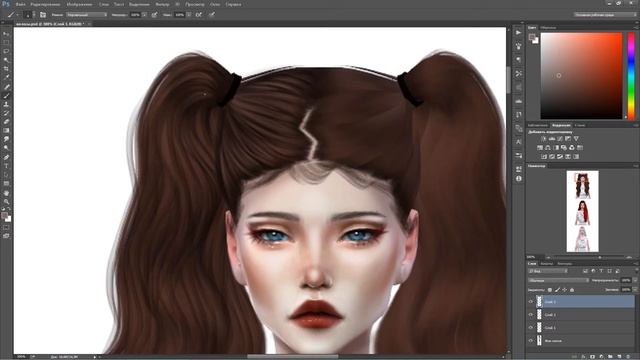Select the Quick Selection tool
The height and width of the screenshot is (360, 640).
pyautogui.click(x=6, y=60)
